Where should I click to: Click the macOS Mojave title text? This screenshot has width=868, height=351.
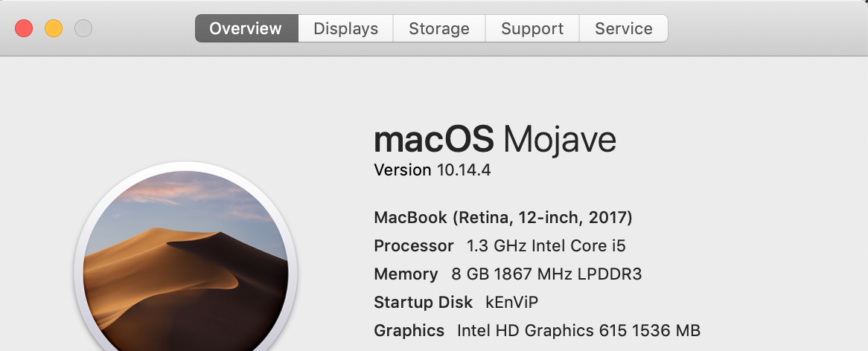(495, 139)
